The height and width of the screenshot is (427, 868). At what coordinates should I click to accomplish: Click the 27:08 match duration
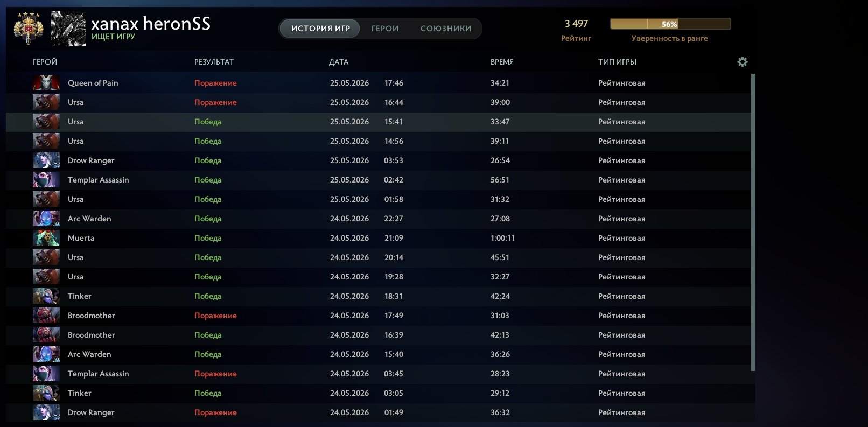coord(500,219)
